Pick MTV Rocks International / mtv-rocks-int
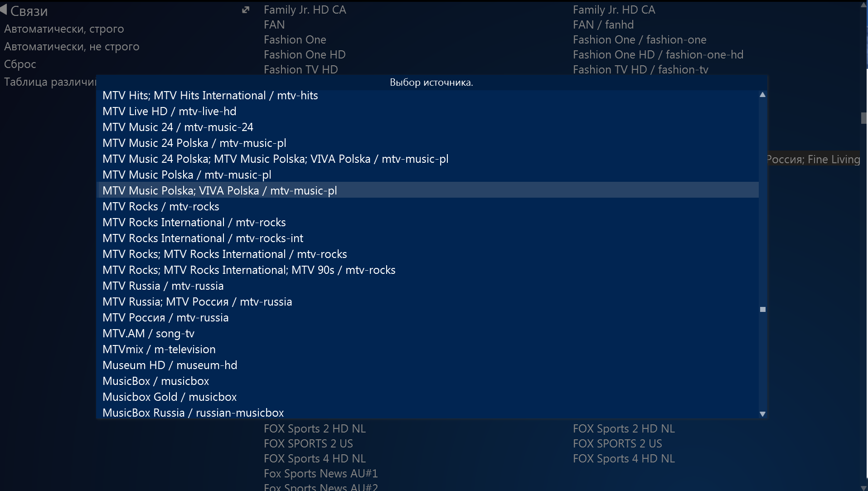 [x=203, y=238]
